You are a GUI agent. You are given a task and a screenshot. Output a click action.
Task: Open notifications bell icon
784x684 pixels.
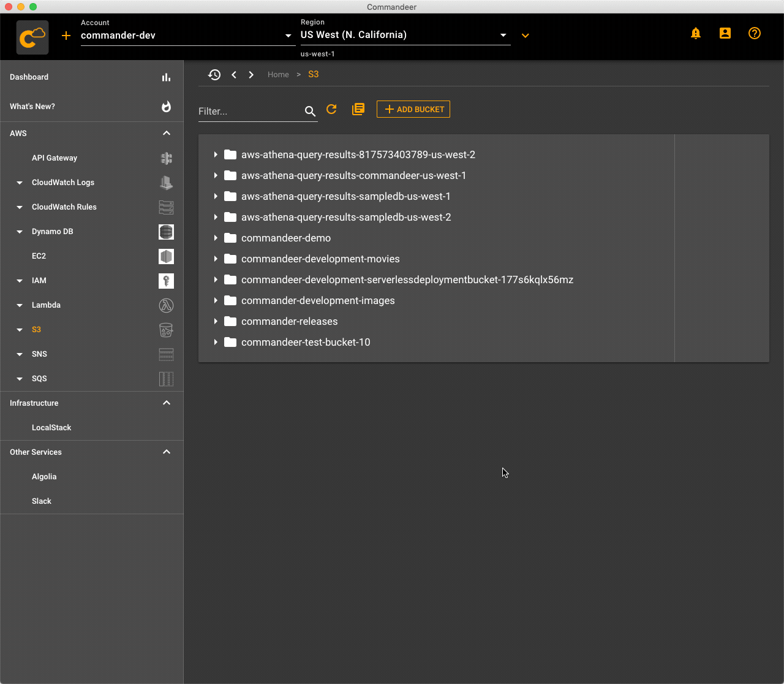pos(696,33)
